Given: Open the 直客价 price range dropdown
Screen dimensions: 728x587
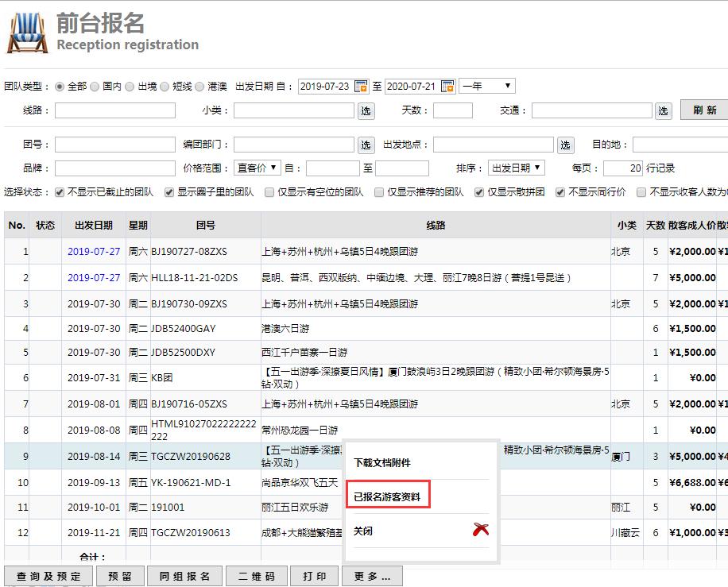Looking at the screenshot, I should point(258,168).
